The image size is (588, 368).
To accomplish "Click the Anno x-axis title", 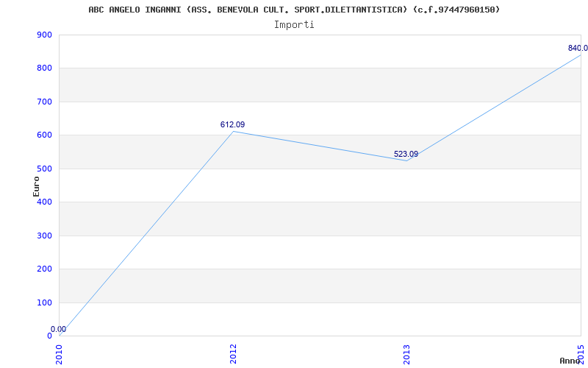I will click(x=570, y=361).
